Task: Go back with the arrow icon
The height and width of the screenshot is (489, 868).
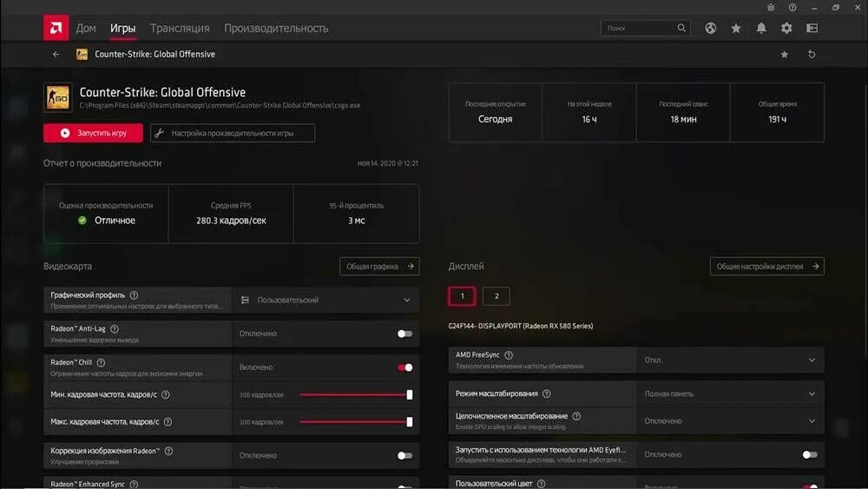Action: click(x=56, y=54)
